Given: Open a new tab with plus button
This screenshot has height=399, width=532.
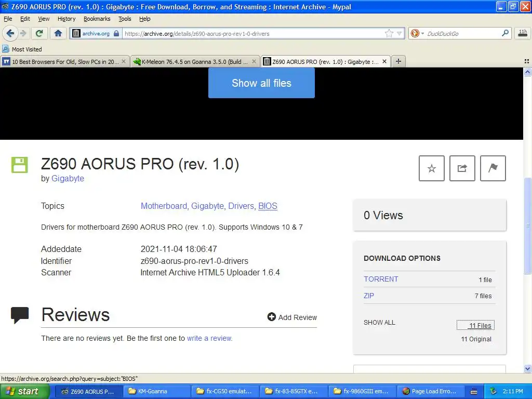Looking at the screenshot, I should [x=398, y=61].
